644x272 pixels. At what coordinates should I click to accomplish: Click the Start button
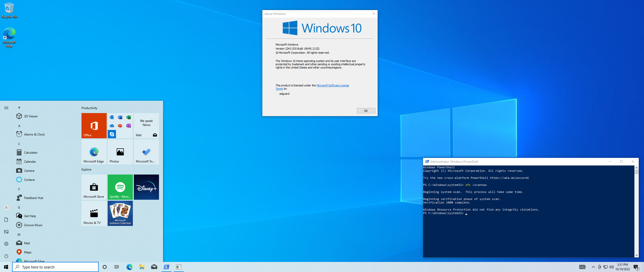tap(6, 267)
